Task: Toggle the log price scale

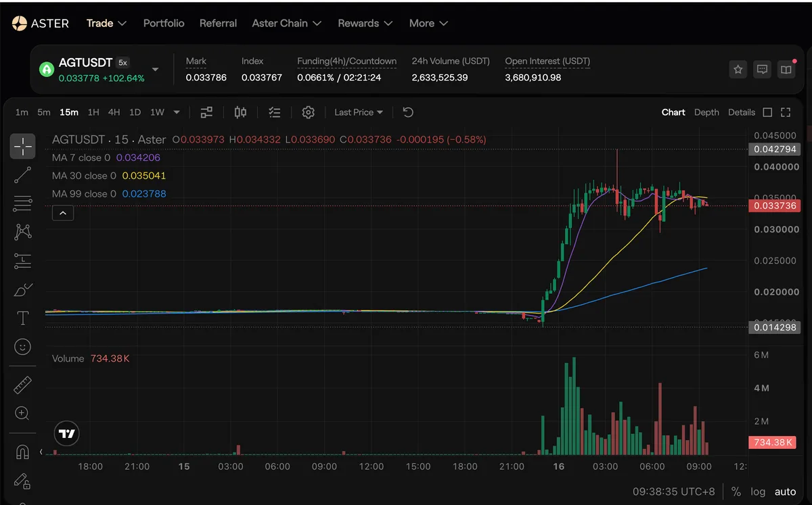Action: pos(758,491)
